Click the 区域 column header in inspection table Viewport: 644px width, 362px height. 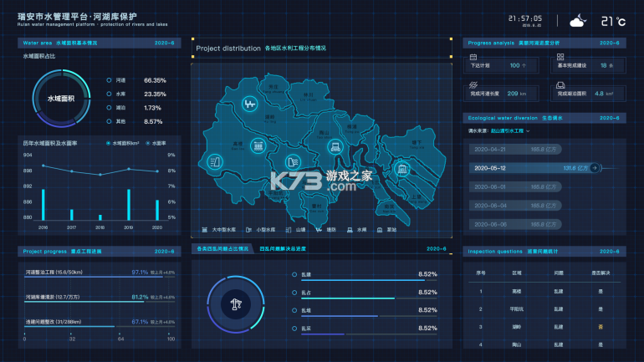click(517, 273)
